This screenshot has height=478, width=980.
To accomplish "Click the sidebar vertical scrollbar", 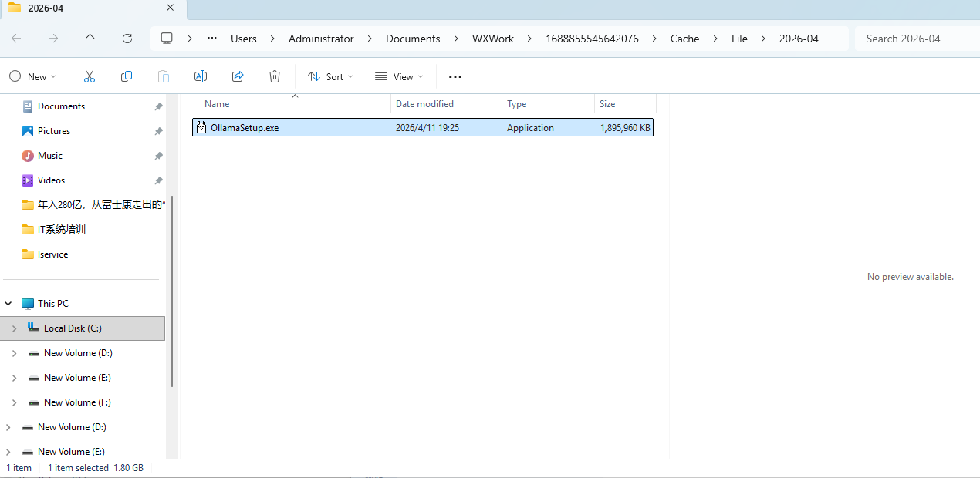I will pyautogui.click(x=172, y=291).
